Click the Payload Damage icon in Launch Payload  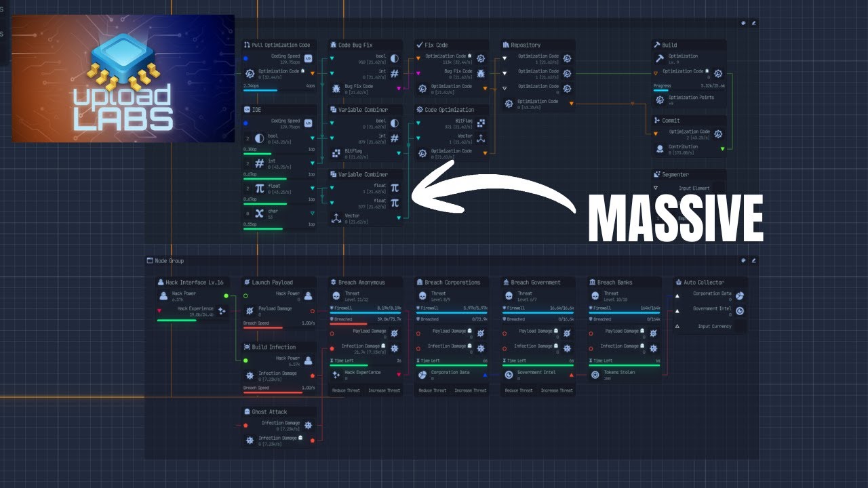[x=250, y=311]
